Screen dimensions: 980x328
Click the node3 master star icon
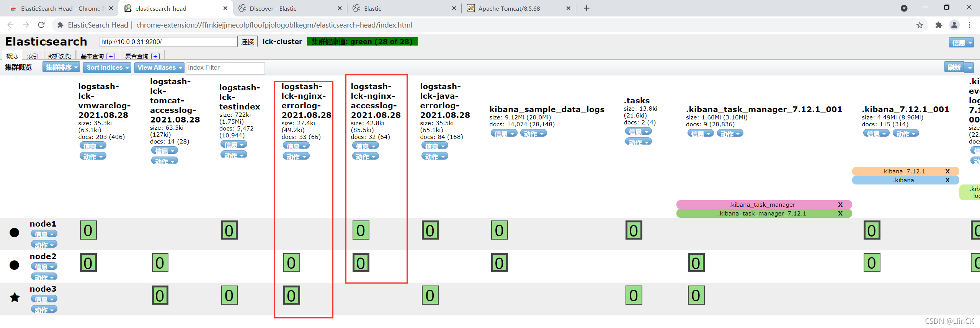(15, 297)
